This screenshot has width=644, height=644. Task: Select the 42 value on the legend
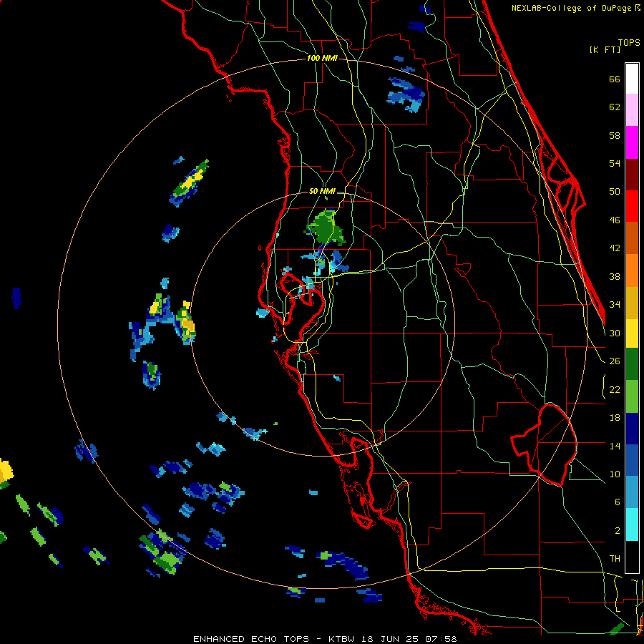615,248
